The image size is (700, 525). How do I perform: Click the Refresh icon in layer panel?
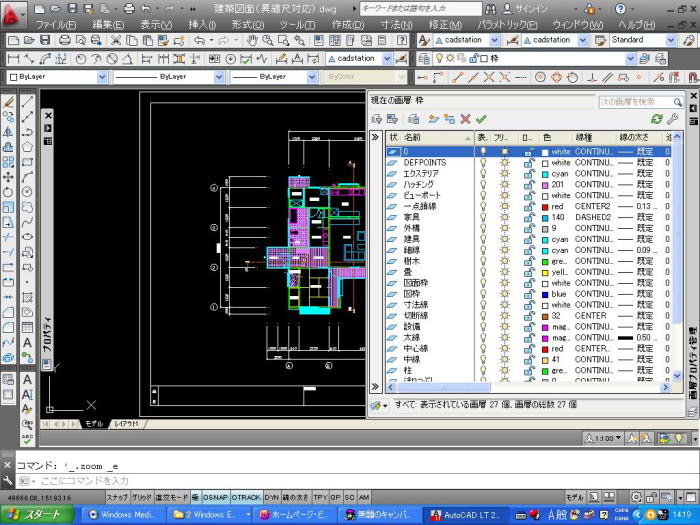(x=657, y=119)
